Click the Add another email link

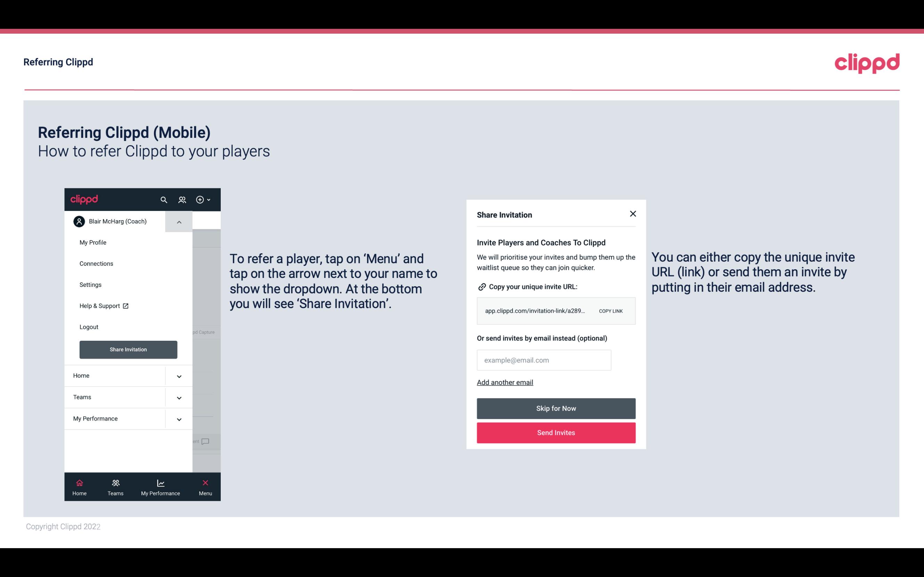504,382
